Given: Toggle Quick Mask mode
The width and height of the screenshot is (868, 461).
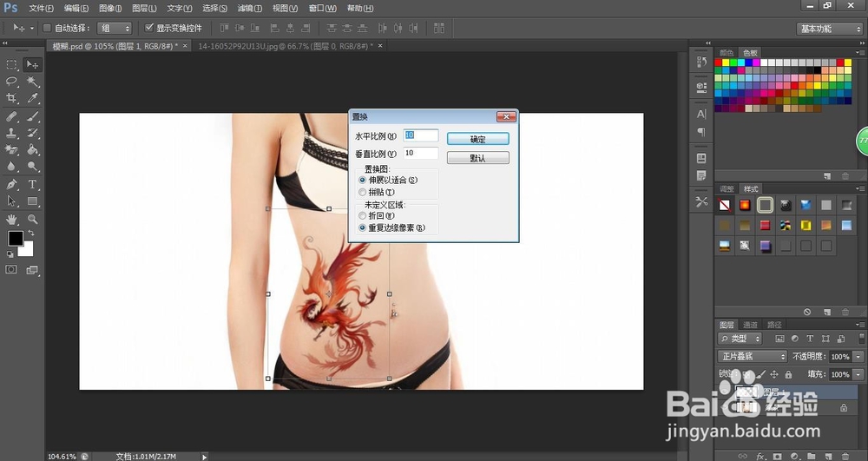Looking at the screenshot, I should pos(11,269).
